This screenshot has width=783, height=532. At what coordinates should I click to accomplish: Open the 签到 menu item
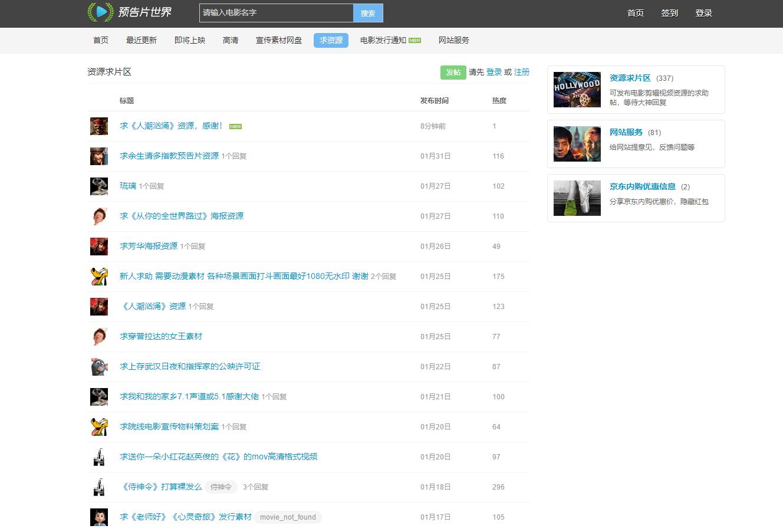[x=669, y=12]
